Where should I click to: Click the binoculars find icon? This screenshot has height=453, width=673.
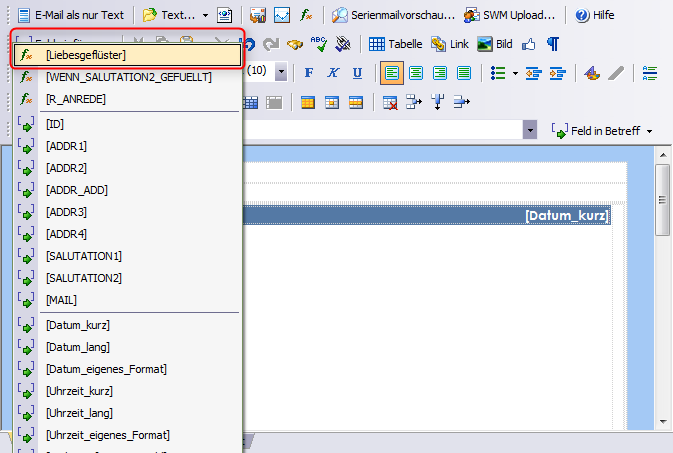pyautogui.click(x=295, y=44)
